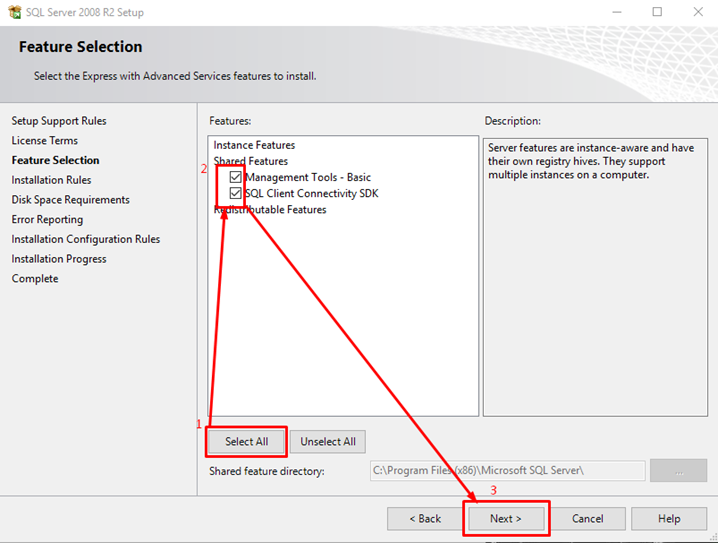Cancel the SQL Server setup

click(587, 518)
